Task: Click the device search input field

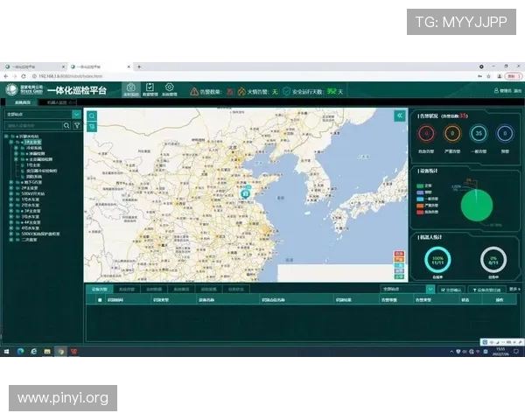Action: tap(33, 126)
